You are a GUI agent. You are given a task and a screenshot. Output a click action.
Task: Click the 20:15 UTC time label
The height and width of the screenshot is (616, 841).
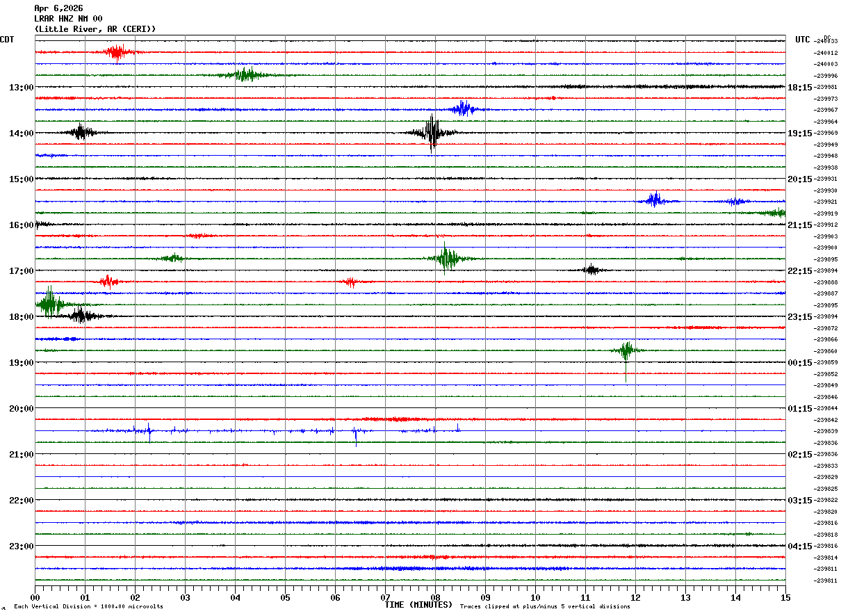pyautogui.click(x=800, y=179)
